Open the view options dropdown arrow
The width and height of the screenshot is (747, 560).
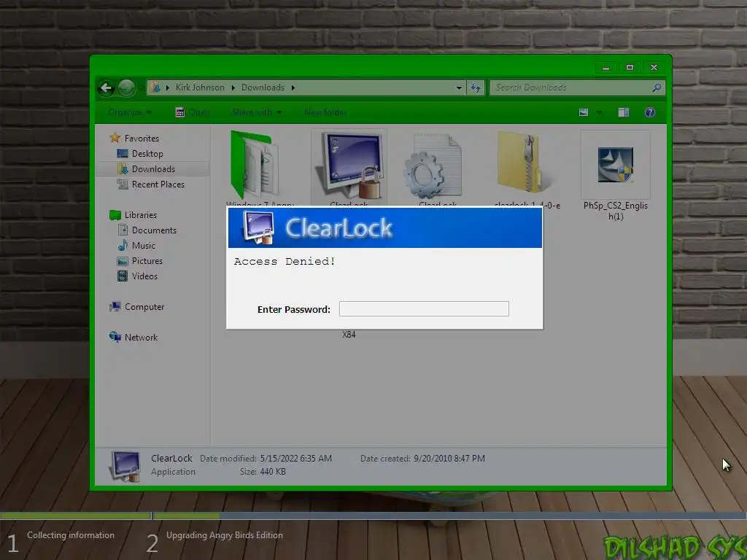[600, 112]
